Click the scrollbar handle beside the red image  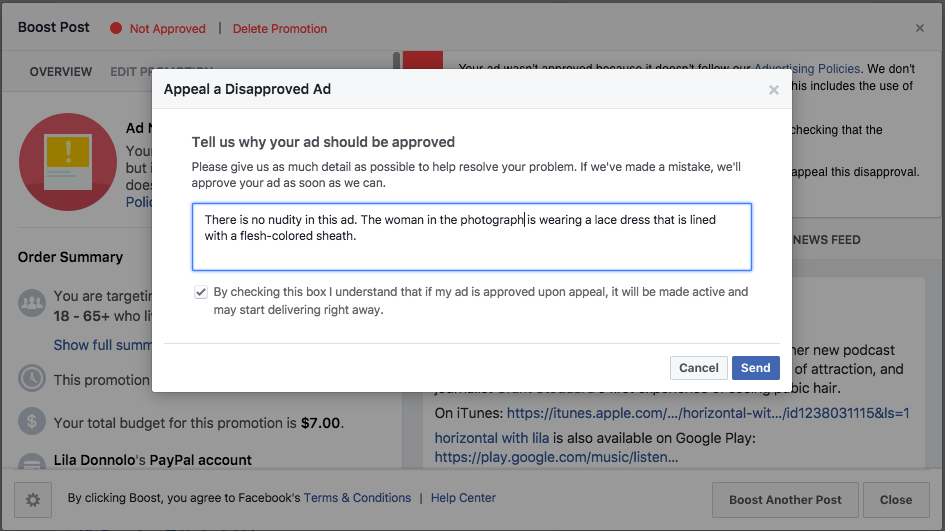point(397,60)
